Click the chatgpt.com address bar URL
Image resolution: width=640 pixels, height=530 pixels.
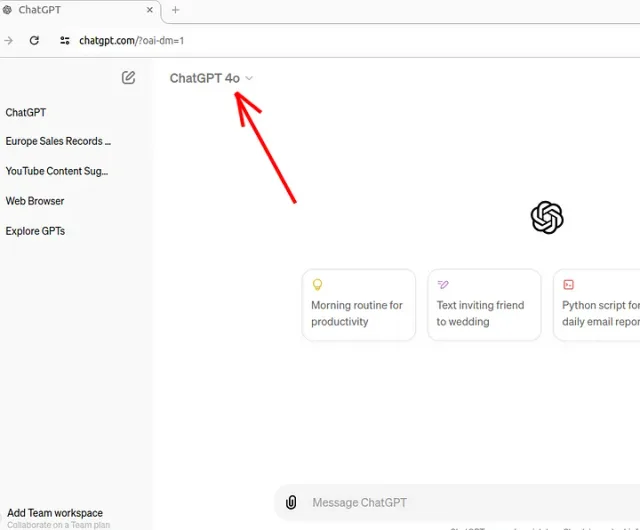pyautogui.click(x=131, y=40)
